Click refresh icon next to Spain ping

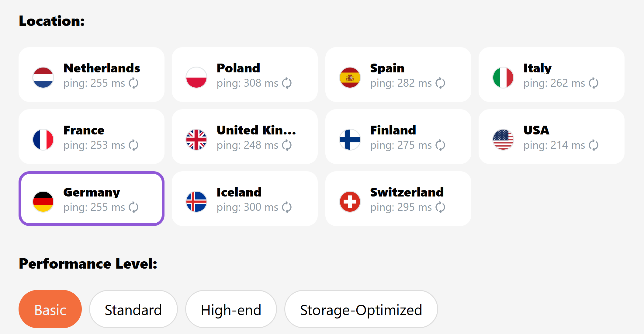[440, 83]
